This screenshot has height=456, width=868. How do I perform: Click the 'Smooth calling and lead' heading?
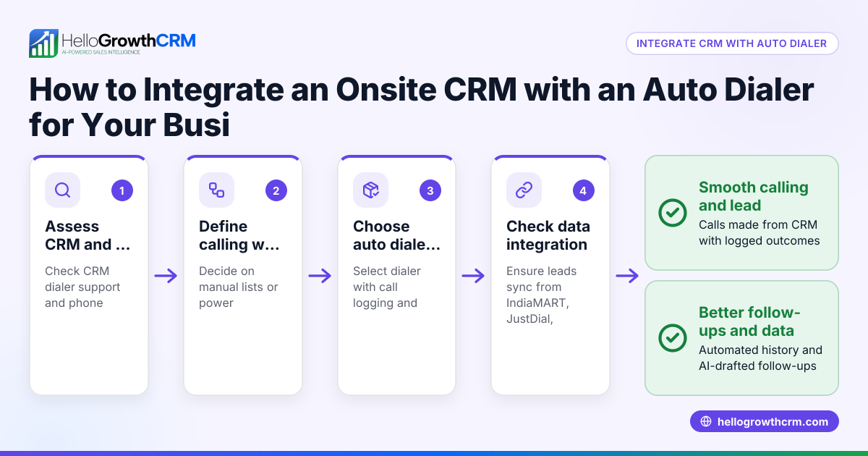click(x=753, y=196)
